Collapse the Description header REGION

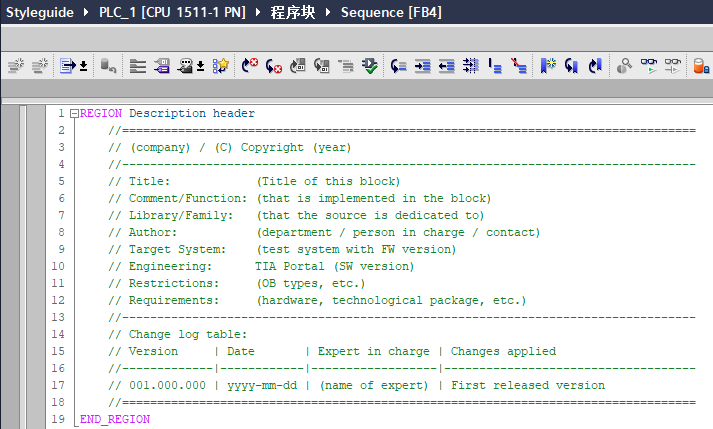point(74,113)
